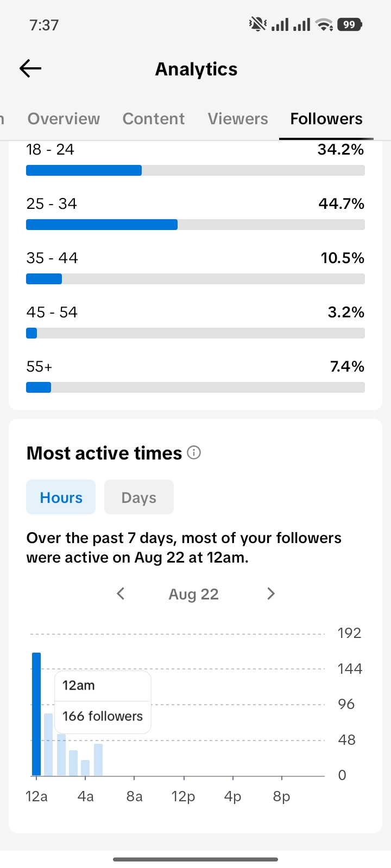Tap the 18 - 24 age percentage bar

pos(195,170)
